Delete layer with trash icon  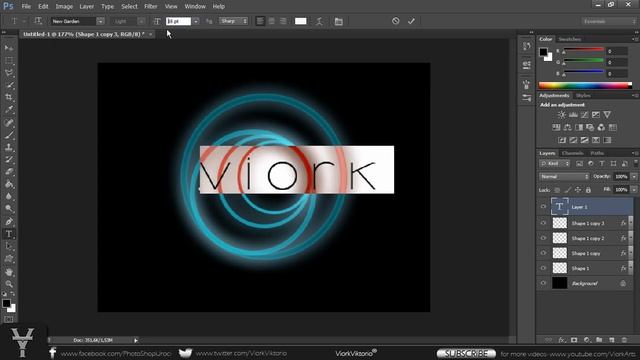624,340
